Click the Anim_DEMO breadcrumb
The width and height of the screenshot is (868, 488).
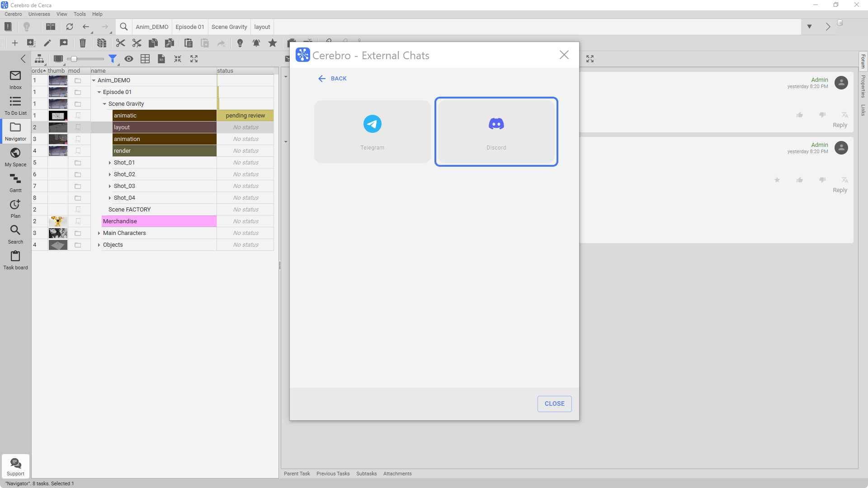(x=152, y=27)
